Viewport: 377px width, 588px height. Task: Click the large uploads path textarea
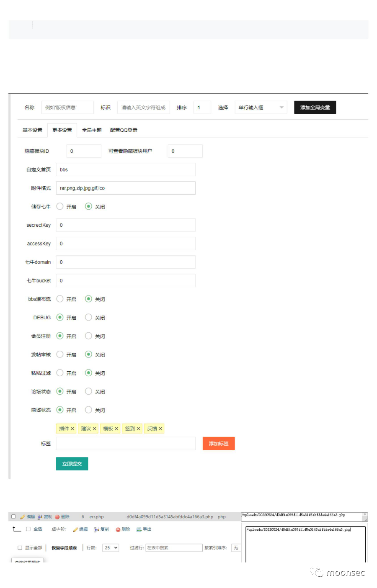point(305,544)
